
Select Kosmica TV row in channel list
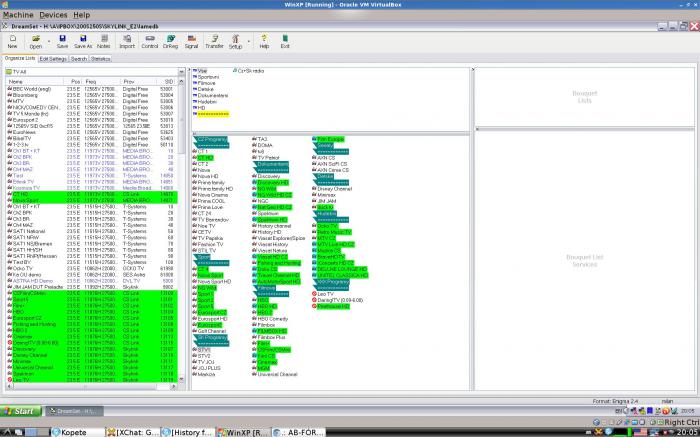pos(92,188)
